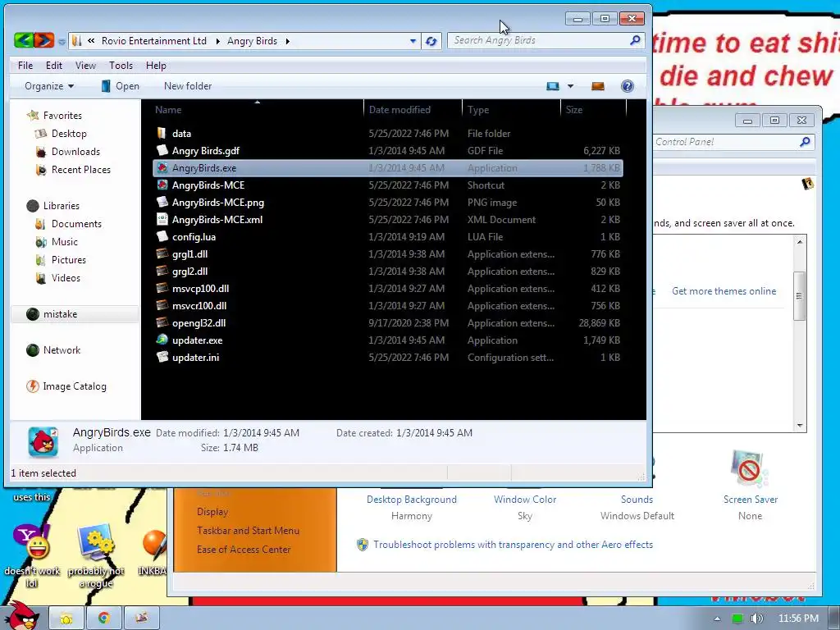This screenshot has height=630, width=840.
Task: Open Taskbar and Start Menu link
Action: (x=248, y=531)
